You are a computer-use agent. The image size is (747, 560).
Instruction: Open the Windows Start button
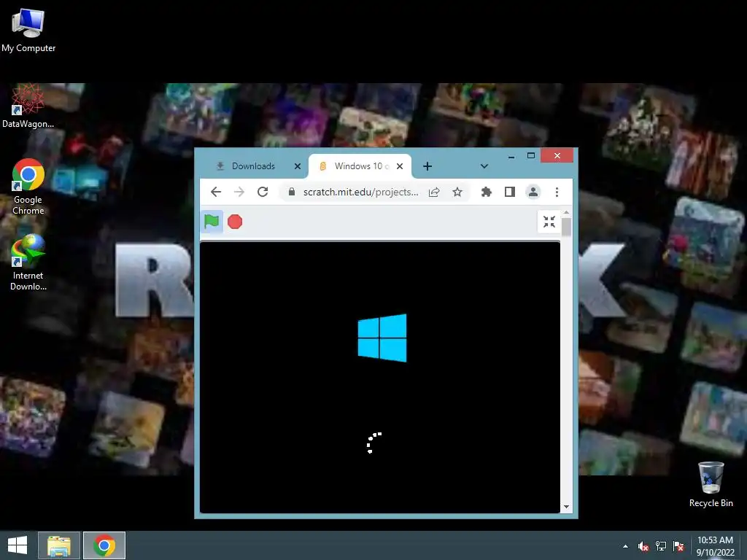18,545
